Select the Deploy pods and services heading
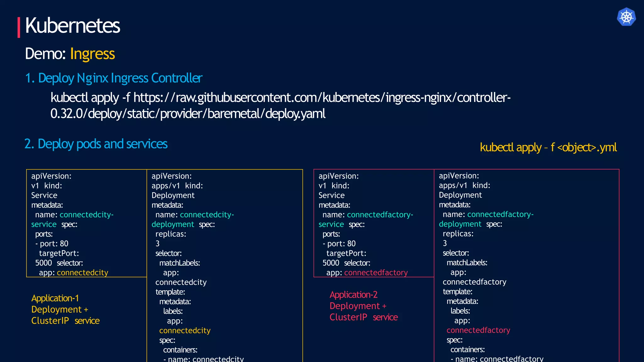The height and width of the screenshot is (362, 644). pos(96,144)
